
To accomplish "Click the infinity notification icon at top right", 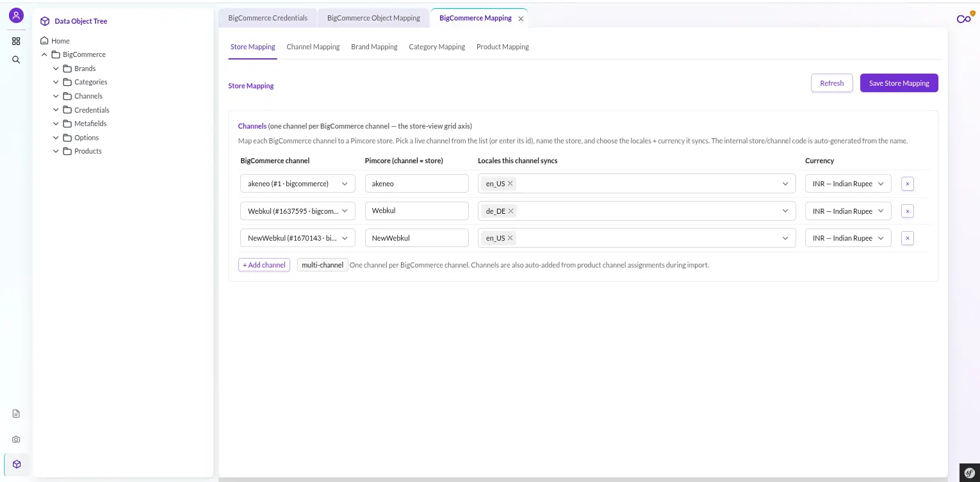I will tap(964, 18).
